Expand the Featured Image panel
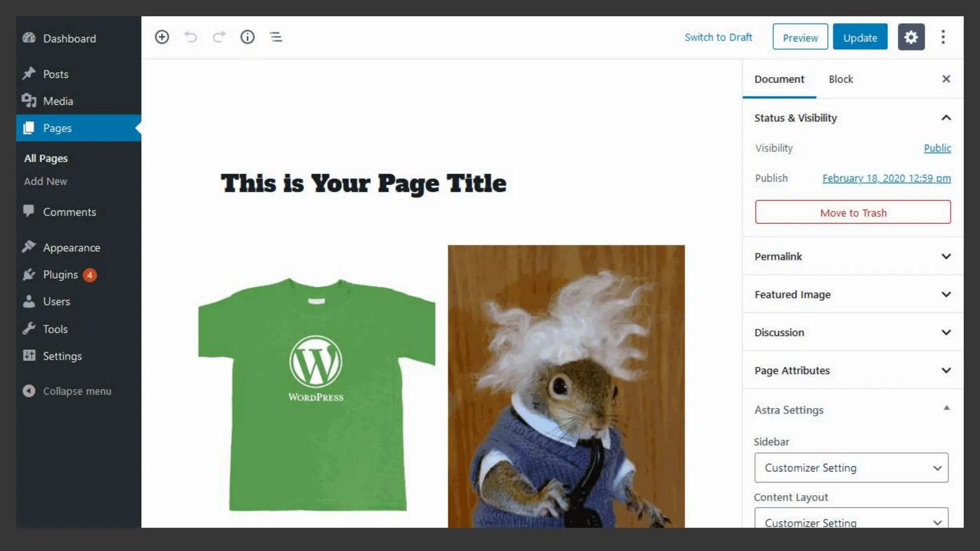 click(946, 294)
